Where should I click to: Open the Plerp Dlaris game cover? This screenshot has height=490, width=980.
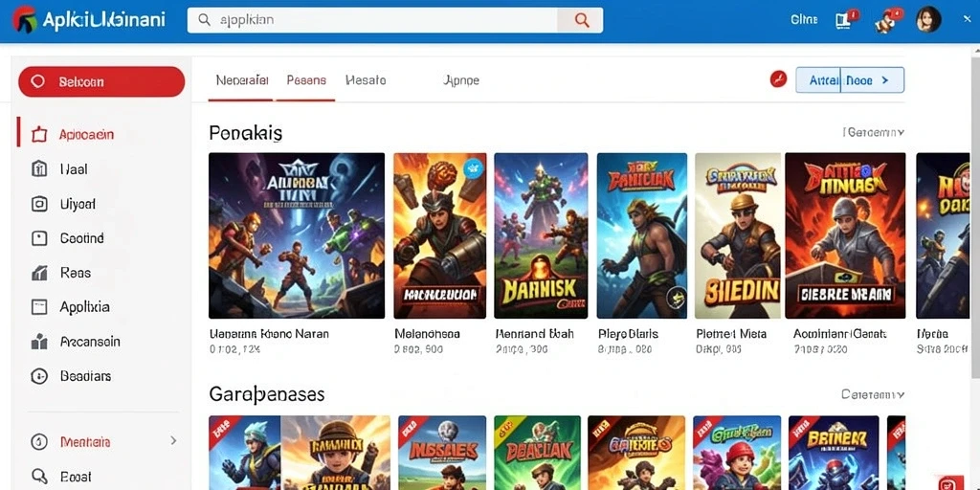[642, 235]
